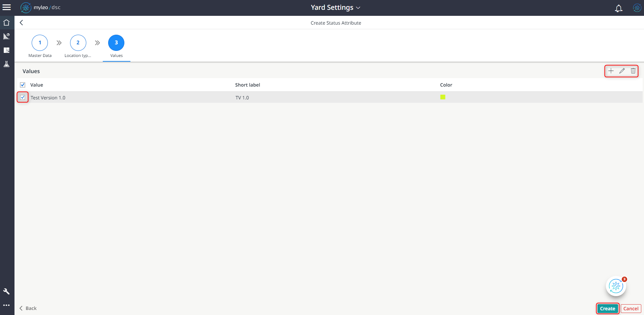Viewport: 644px width, 315px height.
Task: Click the Short label column header
Action: tap(248, 85)
